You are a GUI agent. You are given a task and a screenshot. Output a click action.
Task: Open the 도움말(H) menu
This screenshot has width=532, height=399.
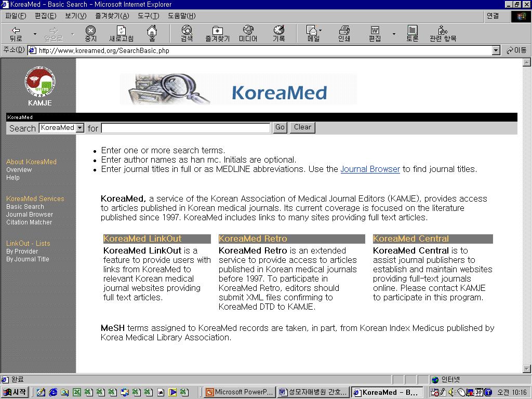tap(181, 16)
